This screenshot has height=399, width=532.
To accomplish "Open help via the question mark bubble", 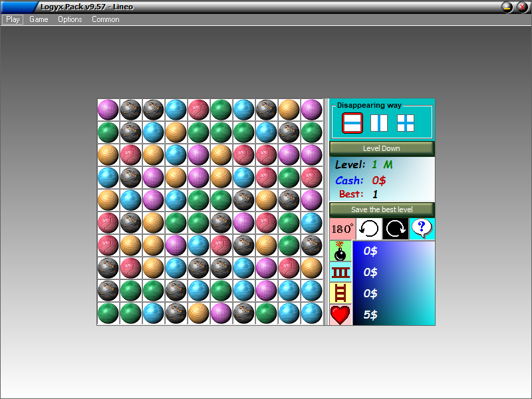I will point(422,229).
